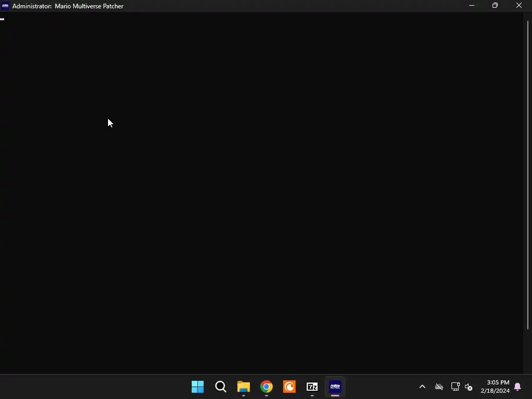Open the Windows Start menu
This screenshot has width=532, height=399.
197,387
